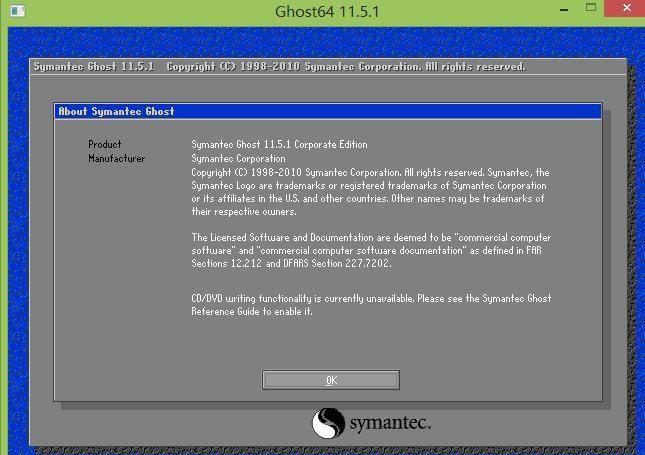The width and height of the screenshot is (645, 455).
Task: Minimize the Ghost64 11.5.1 window
Action: (564, 9)
